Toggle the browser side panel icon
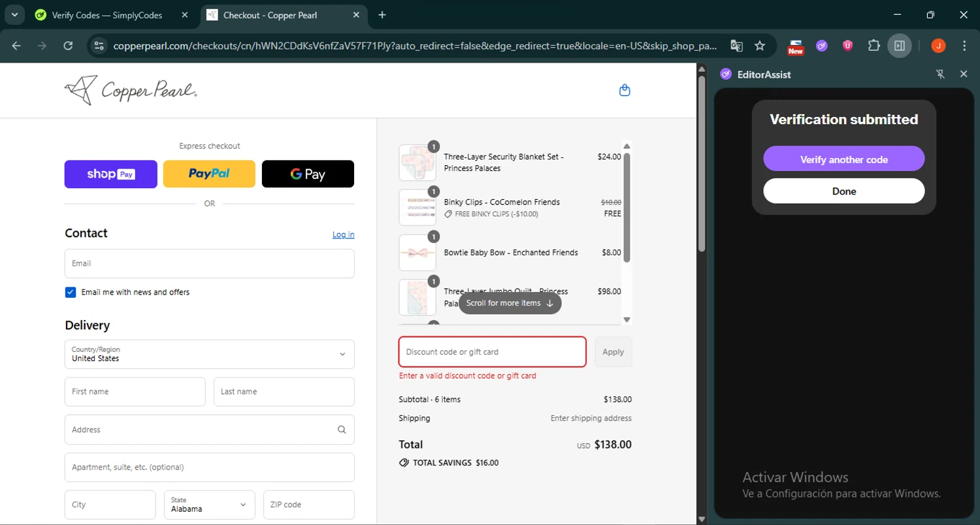 click(x=900, y=46)
